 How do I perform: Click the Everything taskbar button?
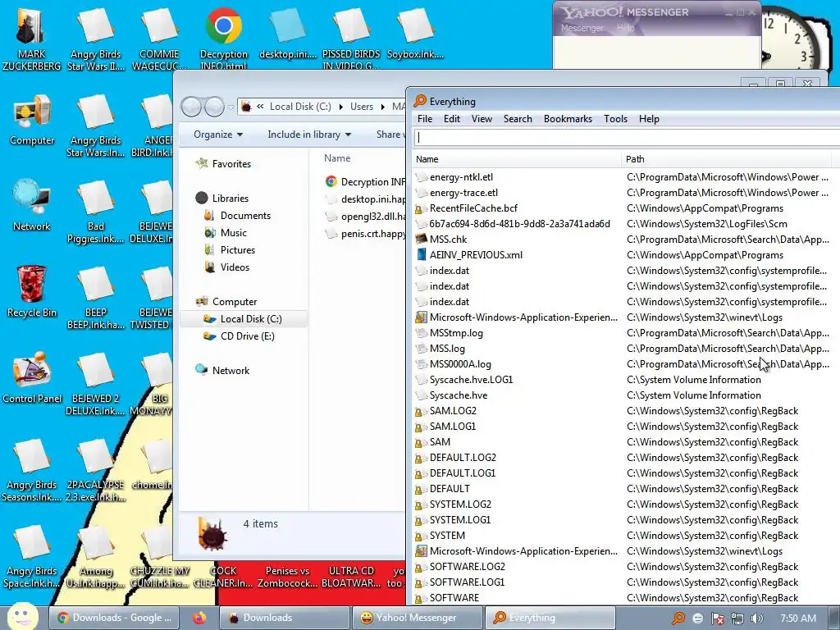tap(550, 618)
